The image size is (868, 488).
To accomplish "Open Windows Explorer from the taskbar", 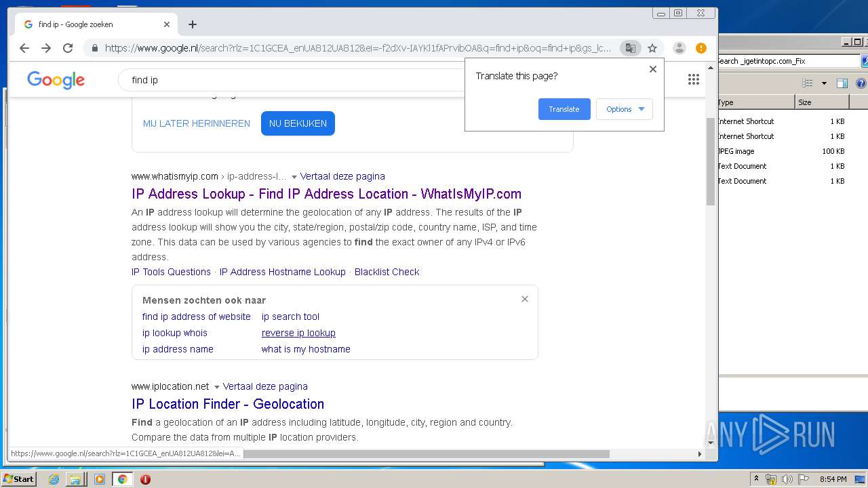I will click(75, 479).
